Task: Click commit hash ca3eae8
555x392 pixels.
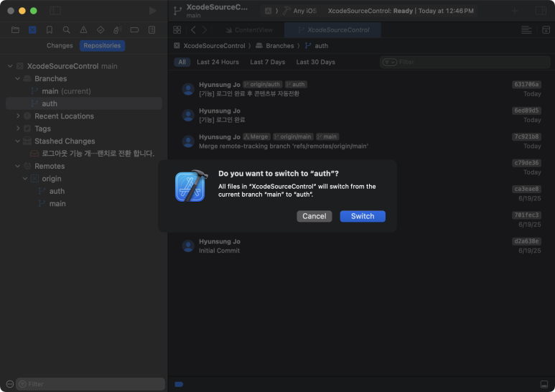Action: click(x=526, y=189)
